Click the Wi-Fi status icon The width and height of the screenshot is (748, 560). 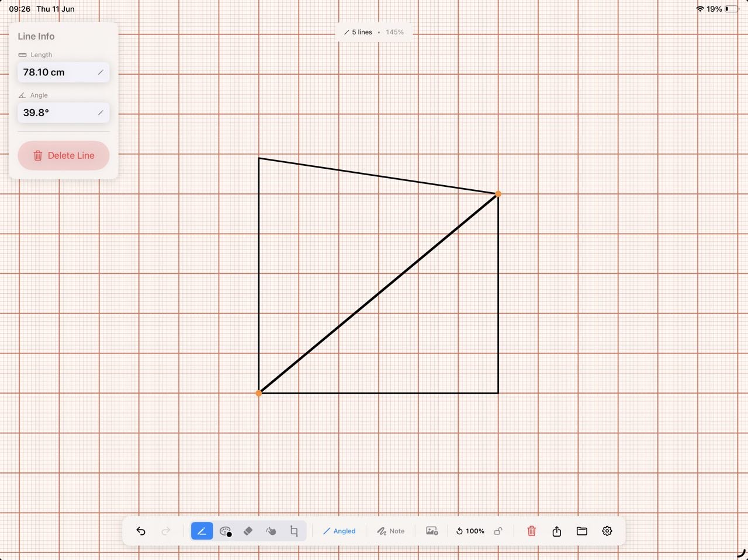700,9
